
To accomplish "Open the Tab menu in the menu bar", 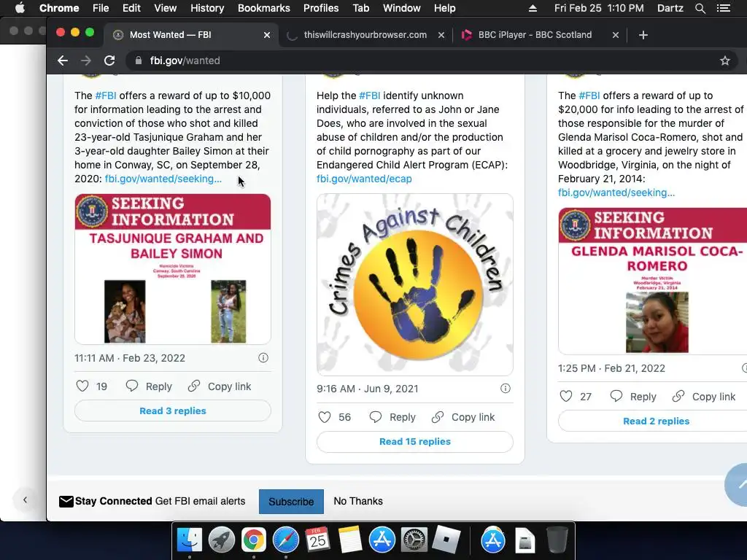I will coord(360,8).
